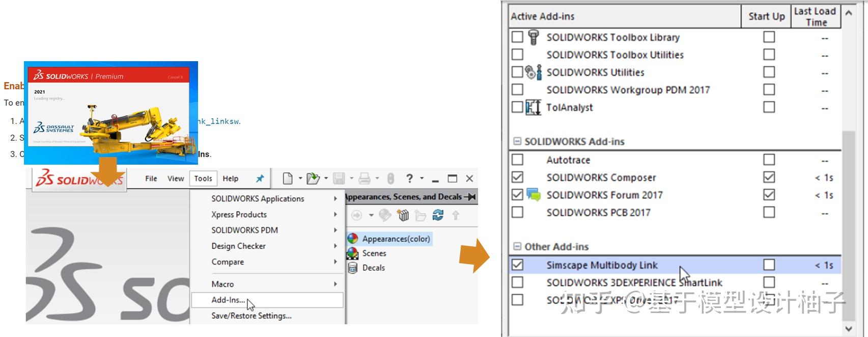The width and height of the screenshot is (868, 337).
Task: Click the Print icon in toolbar
Action: click(365, 178)
